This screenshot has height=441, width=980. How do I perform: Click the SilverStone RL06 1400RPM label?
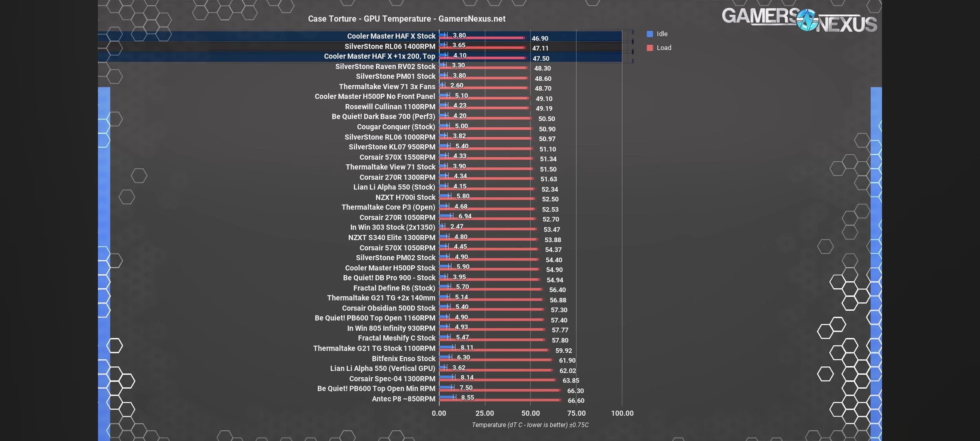(390, 47)
